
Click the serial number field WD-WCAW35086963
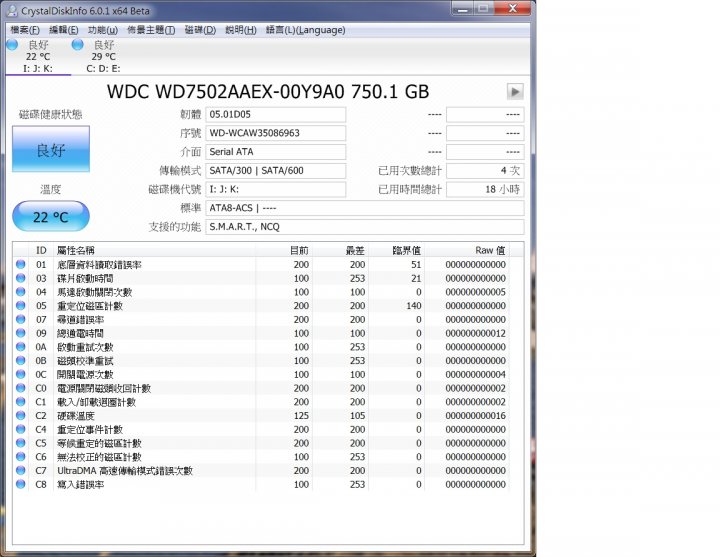point(276,133)
